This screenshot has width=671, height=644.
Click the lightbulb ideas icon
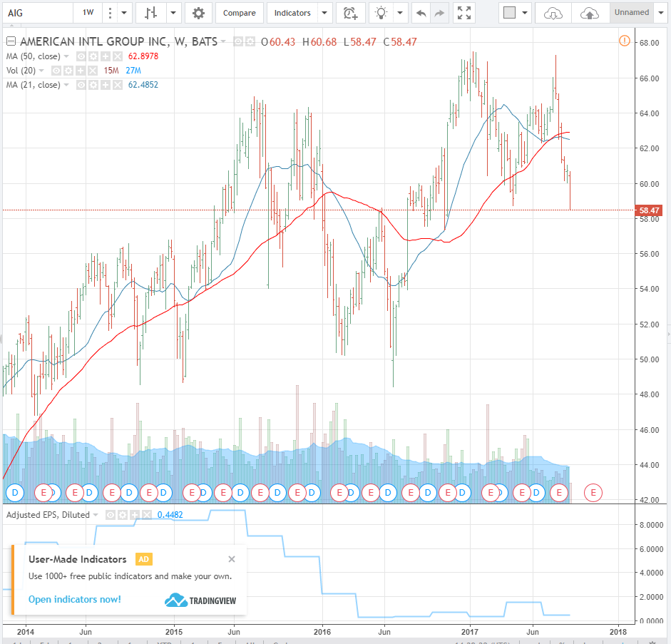(x=381, y=13)
